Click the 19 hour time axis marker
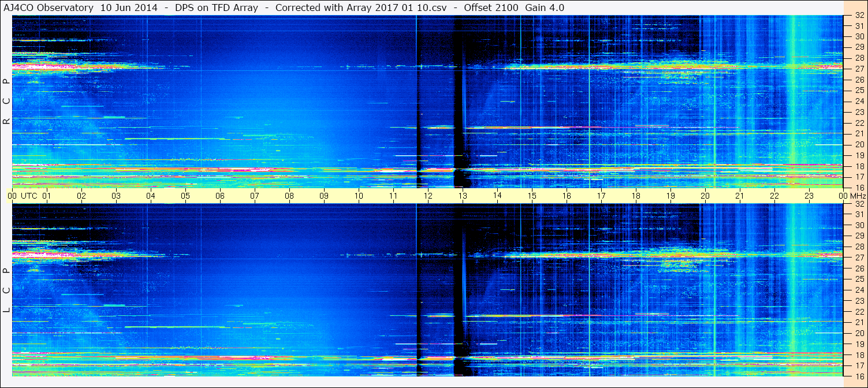Viewport: 868px width, 388px height. pos(670,196)
